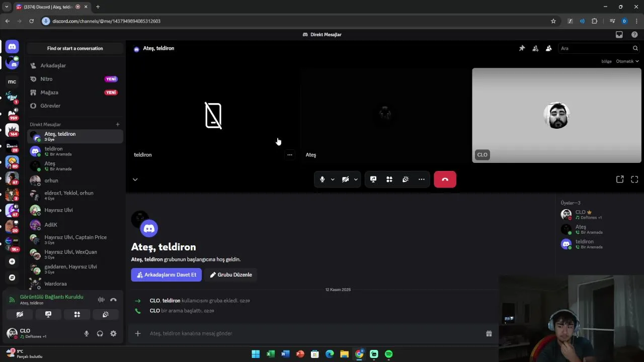644x362 pixels.
Task: Open AdilK direct message
Action: pos(75,225)
